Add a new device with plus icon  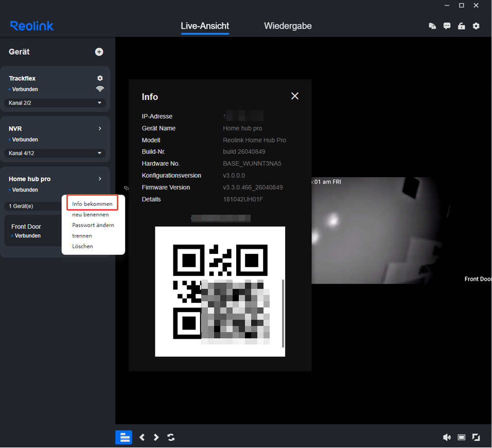click(99, 52)
